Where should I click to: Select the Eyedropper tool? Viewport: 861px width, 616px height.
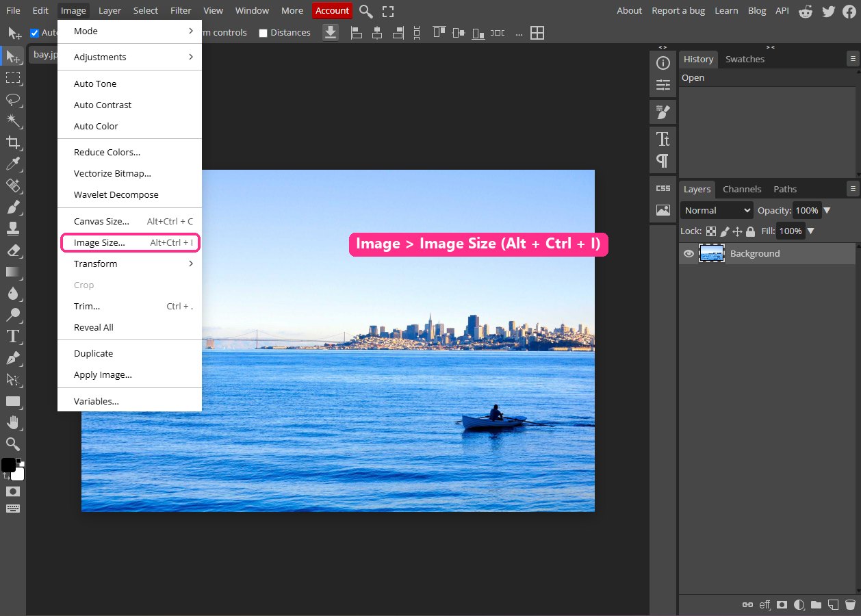coord(13,164)
